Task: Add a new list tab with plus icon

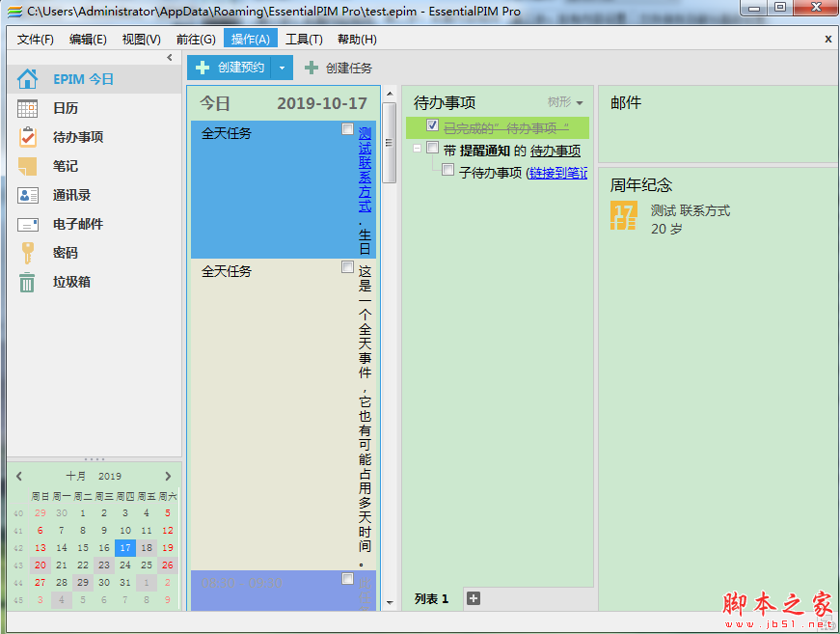Action: pyautogui.click(x=474, y=598)
